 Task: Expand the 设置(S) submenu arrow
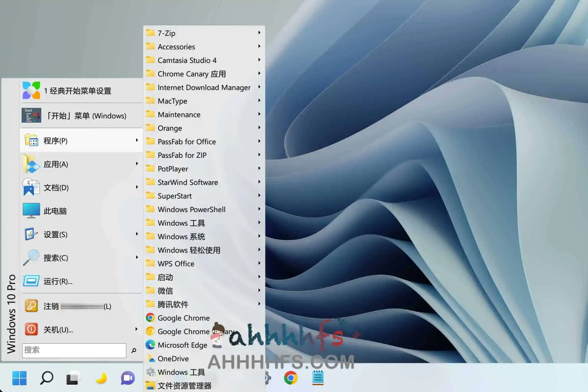(137, 234)
